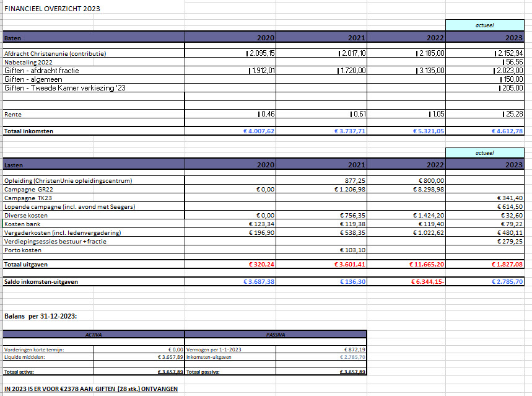This screenshot has height=396, width=532.
Task: Click total income value € 3.737,71
Action: (350, 131)
